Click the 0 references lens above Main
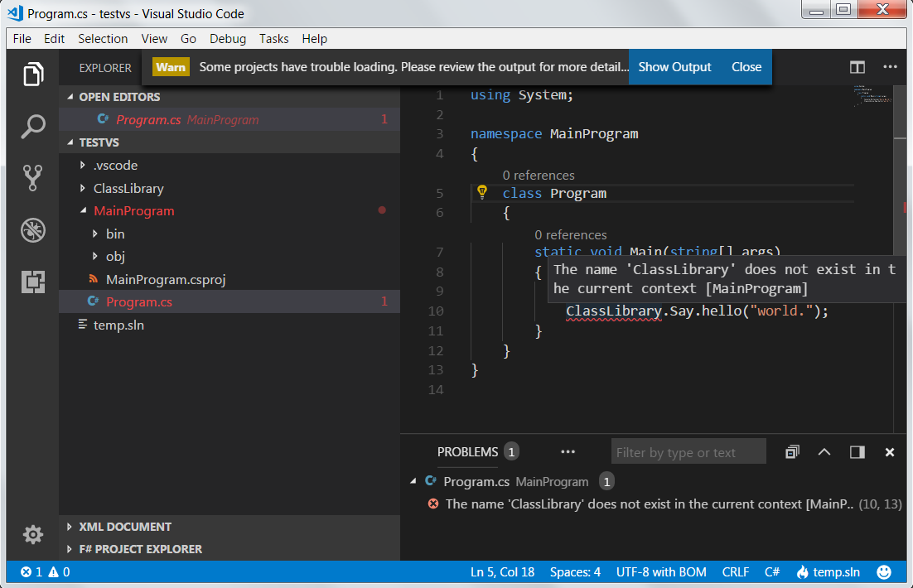 coord(571,234)
